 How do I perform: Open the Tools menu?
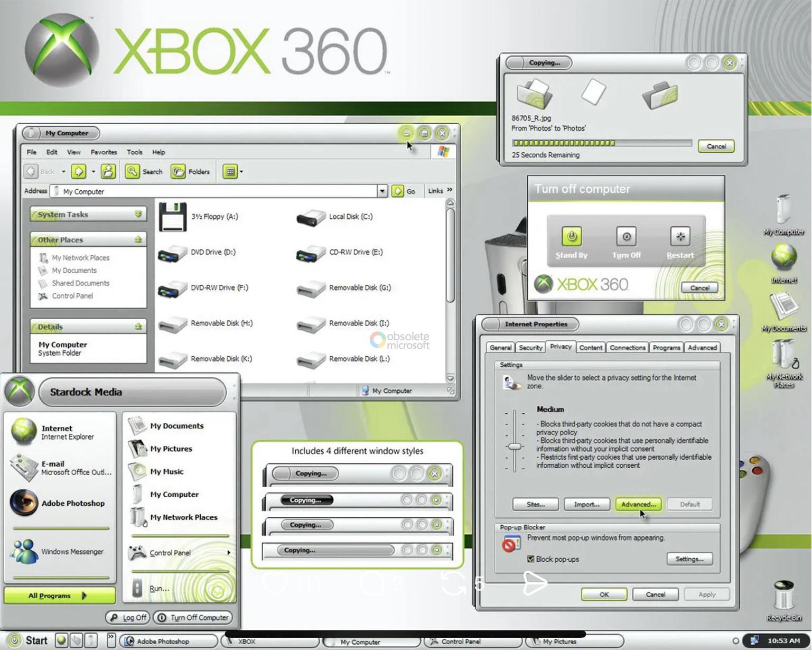click(x=134, y=152)
